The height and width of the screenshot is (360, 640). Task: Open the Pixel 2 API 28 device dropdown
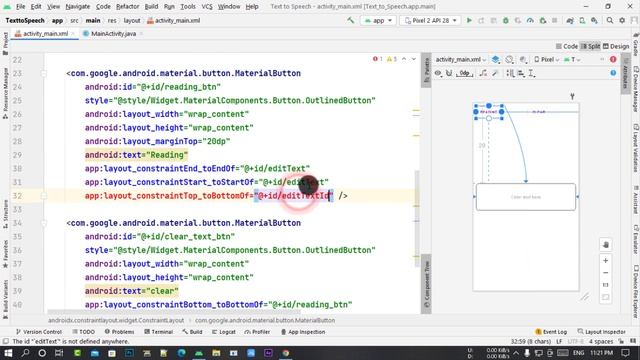pos(430,20)
